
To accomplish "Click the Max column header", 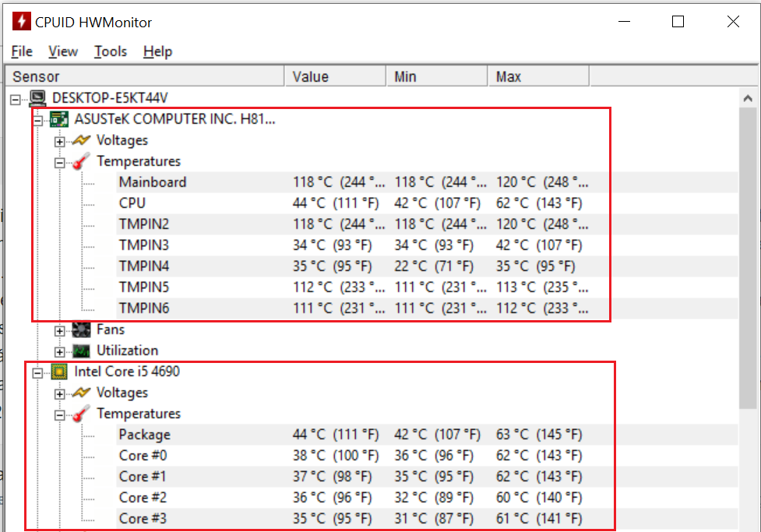I will tap(538, 76).
